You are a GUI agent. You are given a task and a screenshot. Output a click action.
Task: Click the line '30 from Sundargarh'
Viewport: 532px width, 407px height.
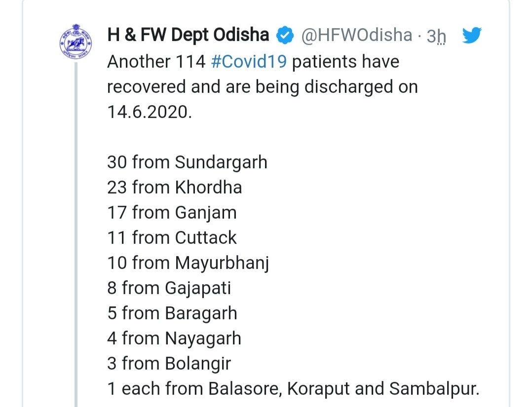coord(188,162)
